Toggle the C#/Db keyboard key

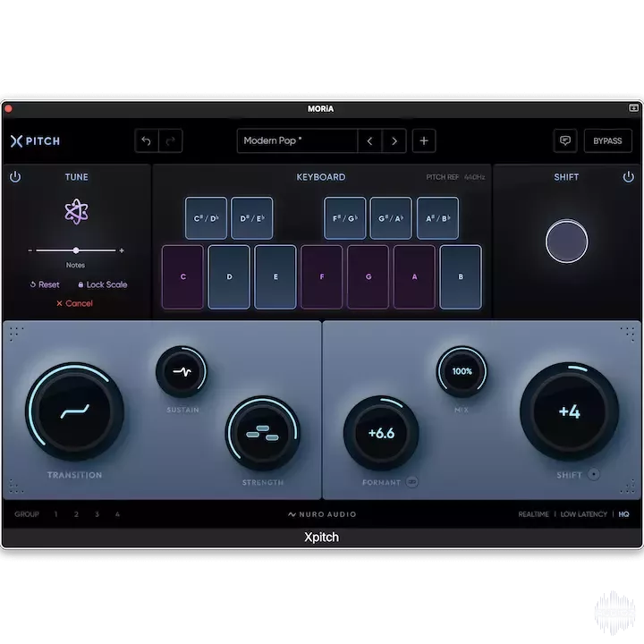tap(207, 218)
